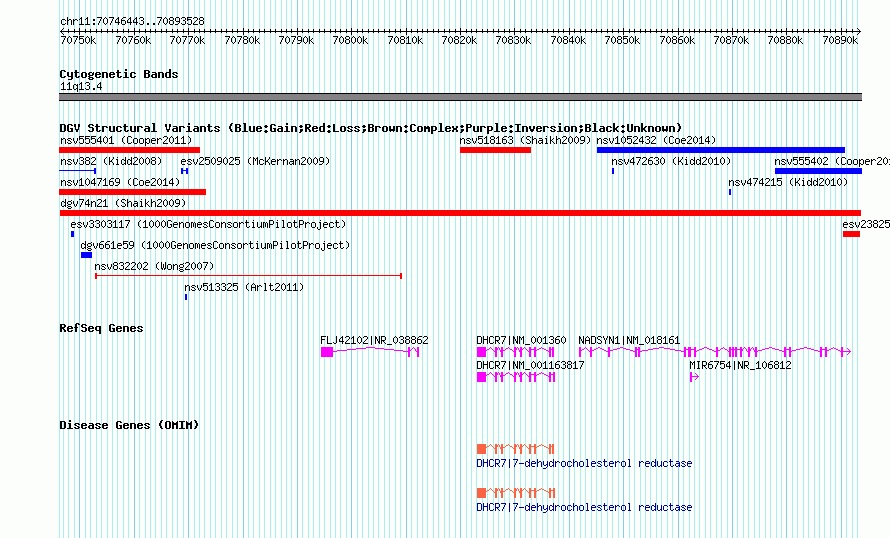Click second OMIM DHCR7 orange gene glyph

tap(515, 493)
